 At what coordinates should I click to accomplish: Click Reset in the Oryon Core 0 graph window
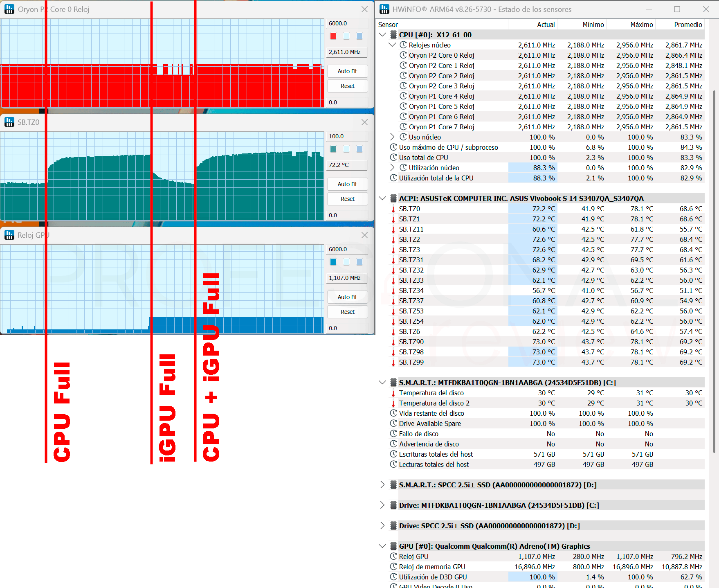click(347, 86)
